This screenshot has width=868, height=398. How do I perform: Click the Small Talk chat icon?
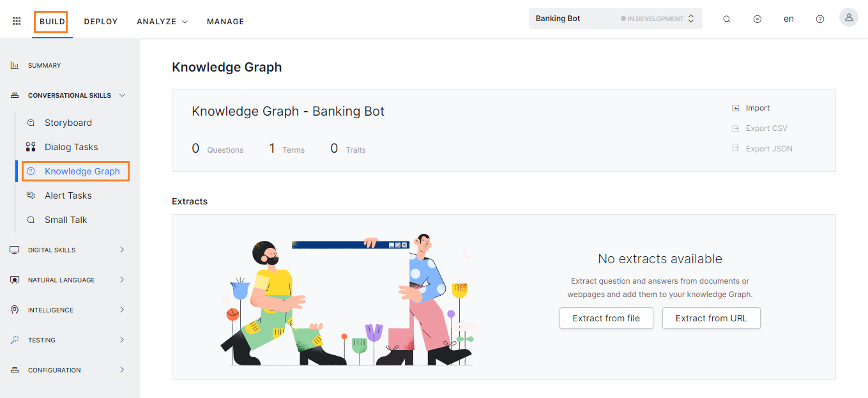click(x=31, y=219)
